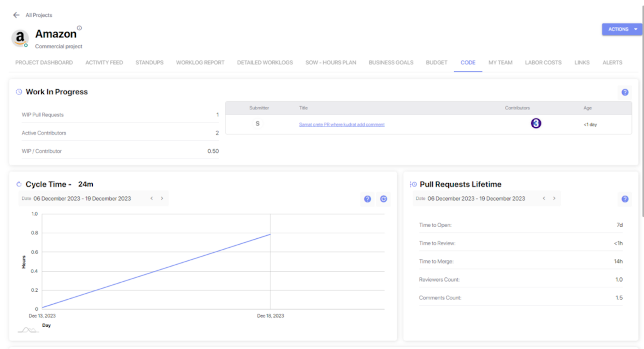The width and height of the screenshot is (644, 349).
Task: Click the chart type sparkline icon near Day
Action: click(x=28, y=330)
